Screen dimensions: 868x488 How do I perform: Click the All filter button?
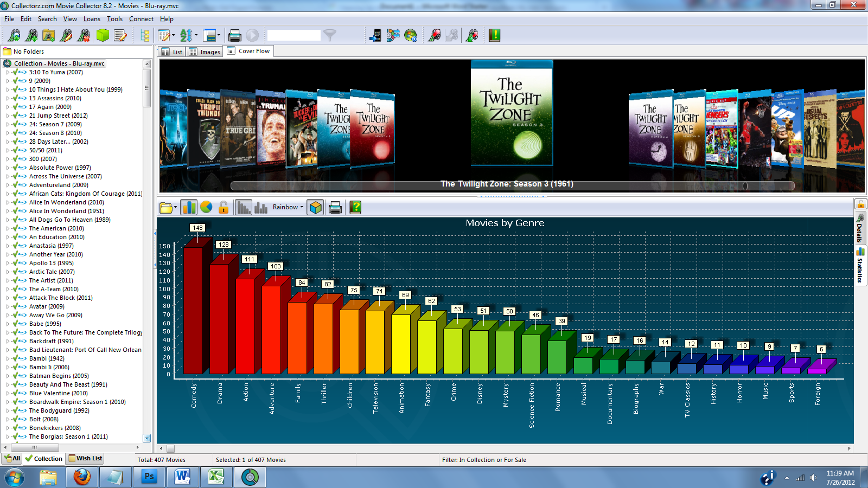12,459
